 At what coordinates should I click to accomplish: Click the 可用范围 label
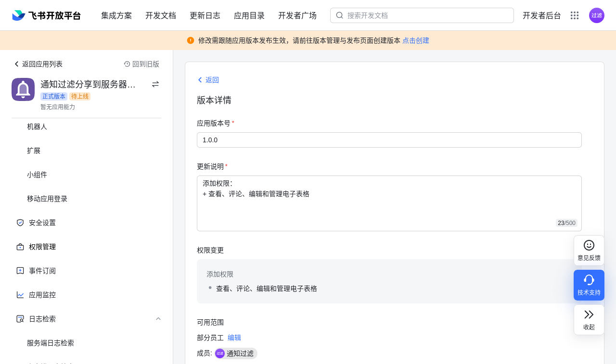210,322
